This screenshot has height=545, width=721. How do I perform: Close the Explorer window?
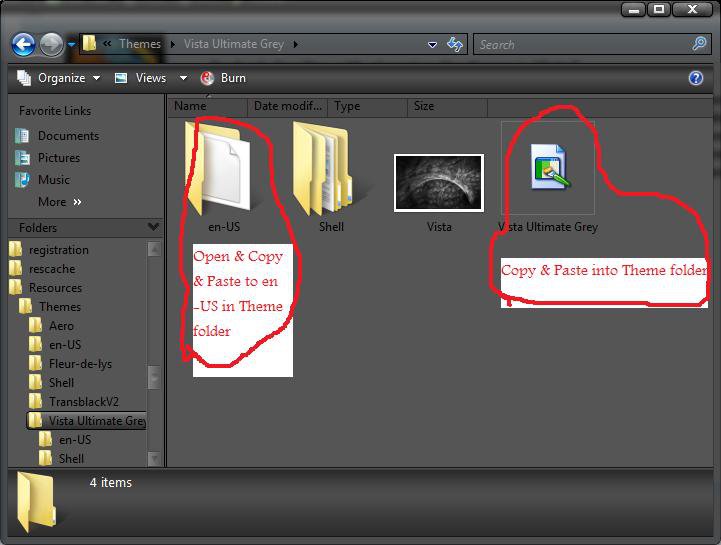pos(692,10)
